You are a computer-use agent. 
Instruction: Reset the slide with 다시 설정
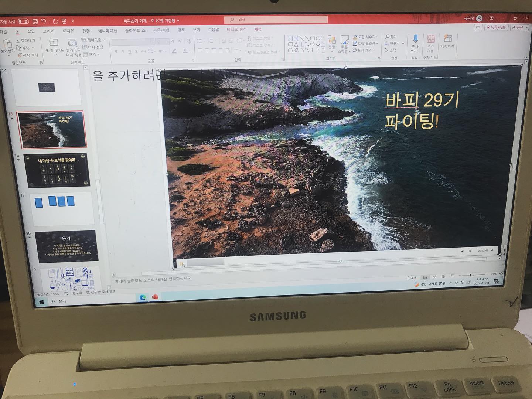tap(93, 47)
